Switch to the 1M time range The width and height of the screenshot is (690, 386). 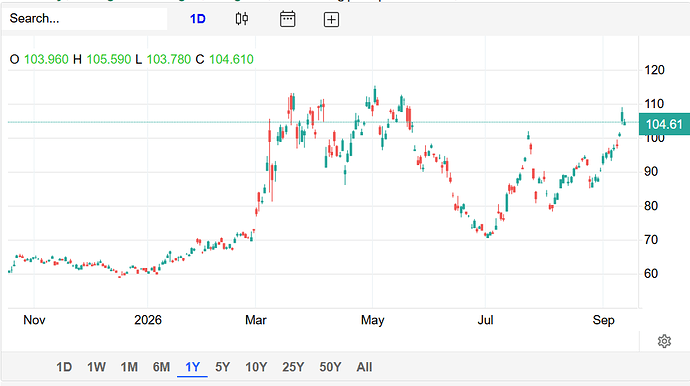click(x=129, y=367)
